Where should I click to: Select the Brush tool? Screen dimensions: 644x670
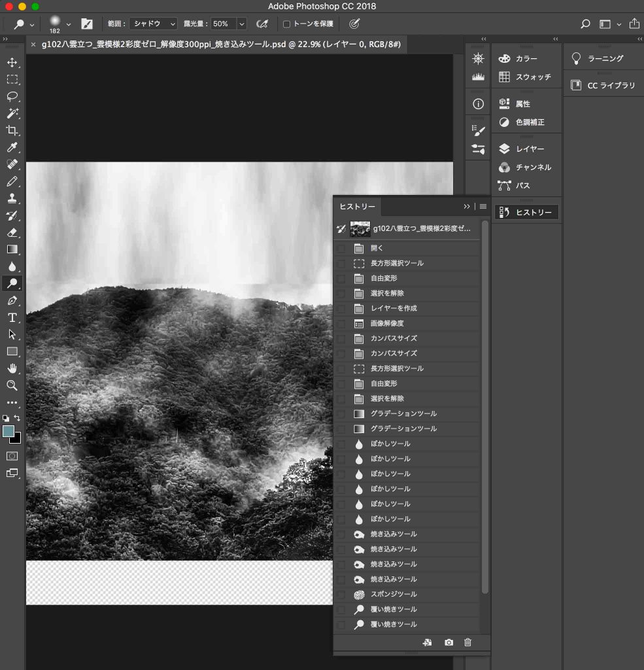tap(12, 182)
